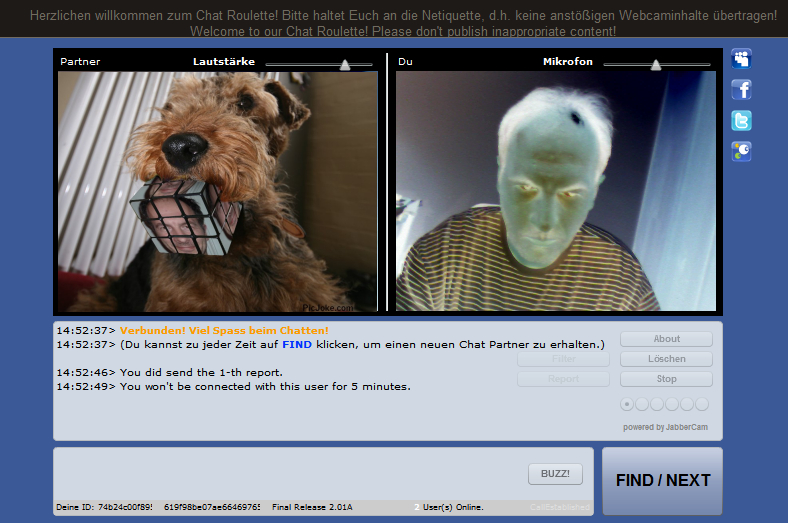Click the English 'Welcome to our Chat Roulette' line

[x=403, y=31]
